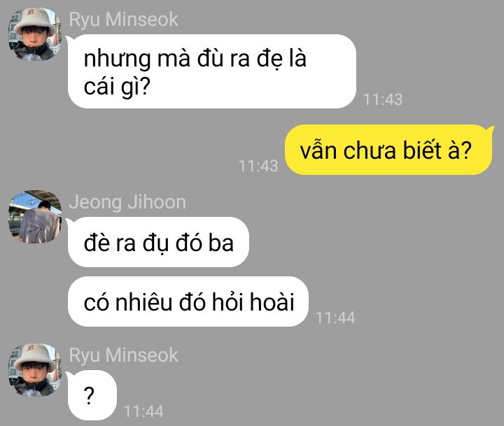Image resolution: width=504 pixels, height=426 pixels.
Task: Select the lone "?" message bubble
Action: point(92,395)
